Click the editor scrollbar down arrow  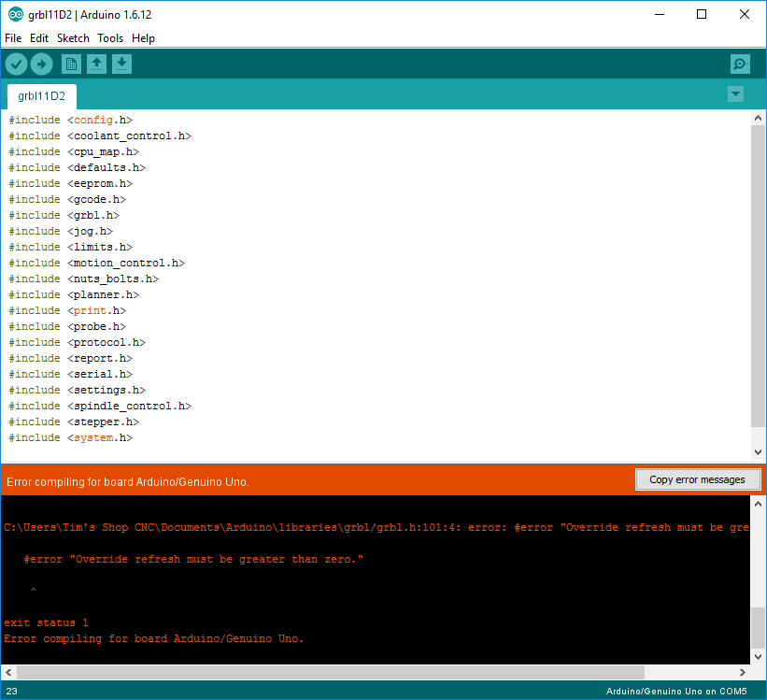tap(759, 452)
